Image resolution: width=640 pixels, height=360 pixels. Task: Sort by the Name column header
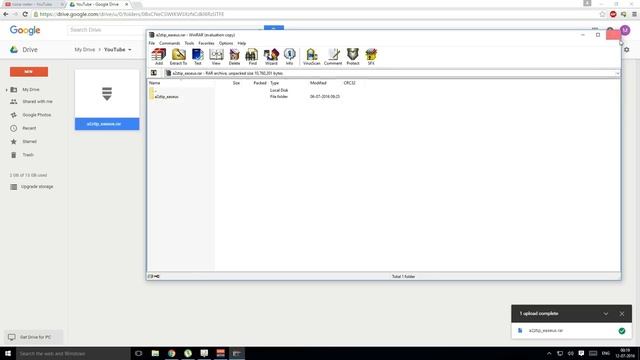tap(155, 83)
